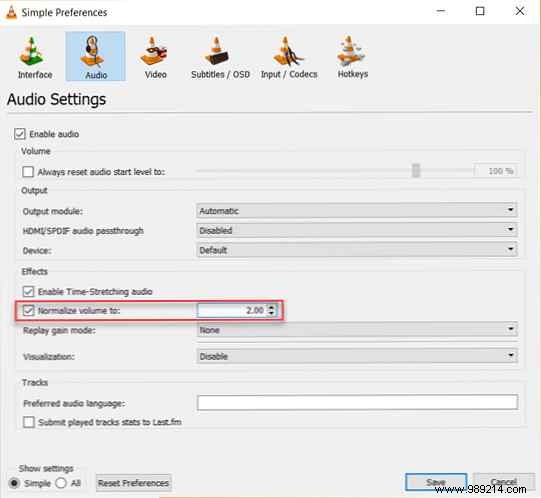Select the Simple show settings radio
541x498 pixels.
14,483
